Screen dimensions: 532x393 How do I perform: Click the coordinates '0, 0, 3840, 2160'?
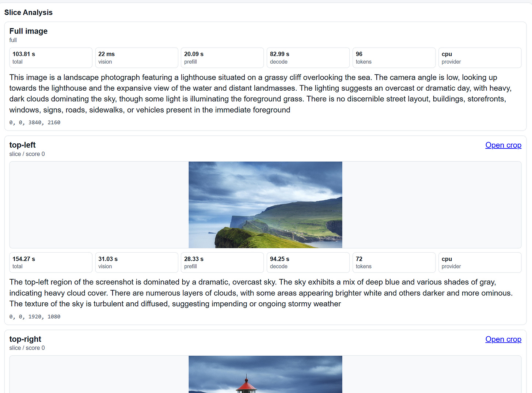(35, 122)
